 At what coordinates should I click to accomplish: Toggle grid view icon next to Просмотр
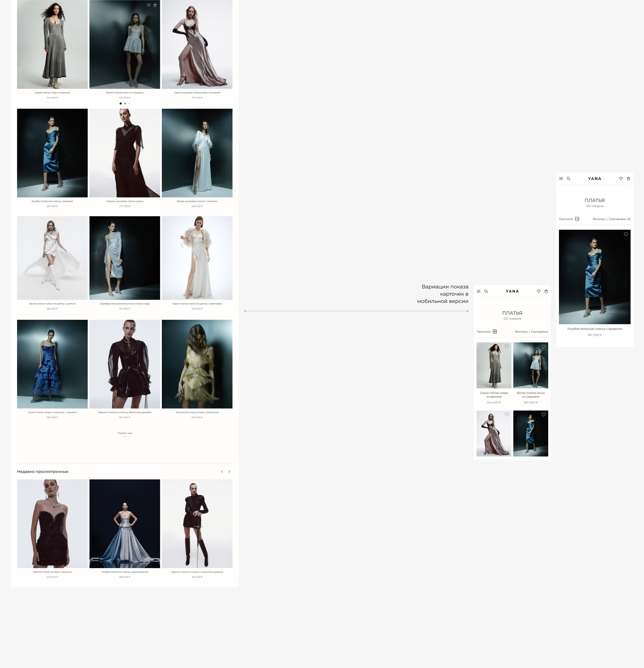pyautogui.click(x=495, y=332)
